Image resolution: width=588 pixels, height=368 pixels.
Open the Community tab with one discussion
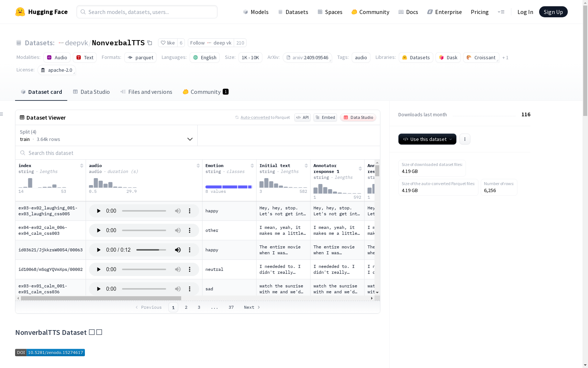click(x=205, y=92)
